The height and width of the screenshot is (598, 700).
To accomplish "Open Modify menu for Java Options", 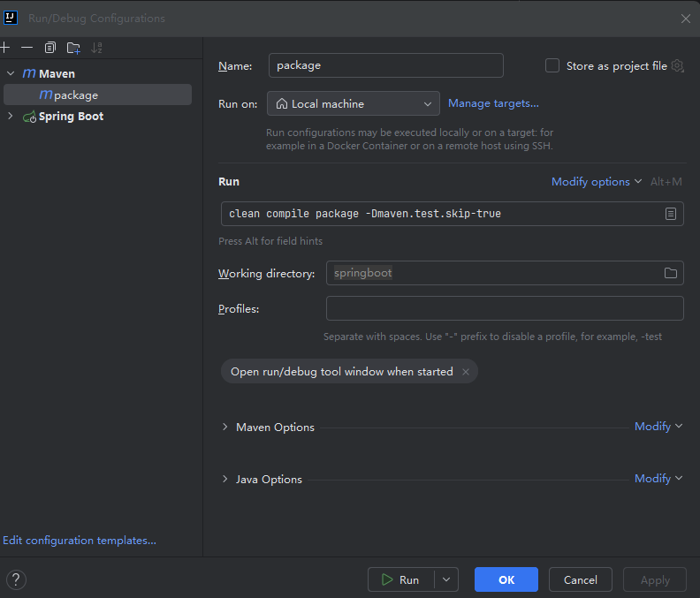I will (658, 479).
